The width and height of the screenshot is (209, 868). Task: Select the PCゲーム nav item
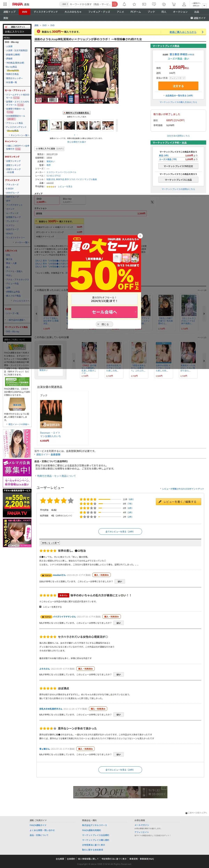tap(136, 12)
